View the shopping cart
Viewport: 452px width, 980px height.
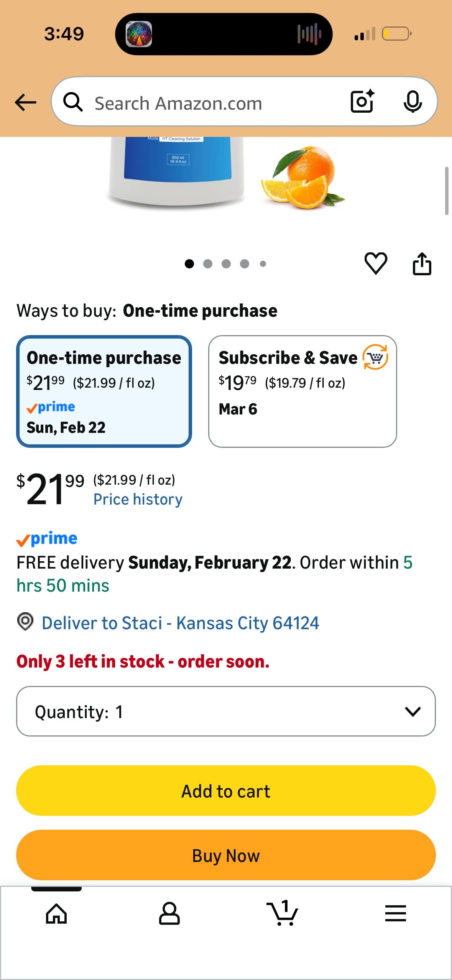tap(283, 914)
